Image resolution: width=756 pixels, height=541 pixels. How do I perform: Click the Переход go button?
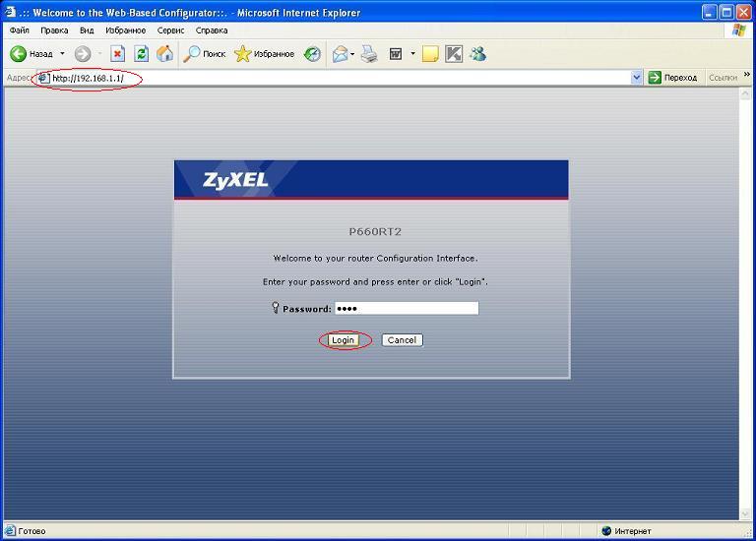tap(672, 78)
